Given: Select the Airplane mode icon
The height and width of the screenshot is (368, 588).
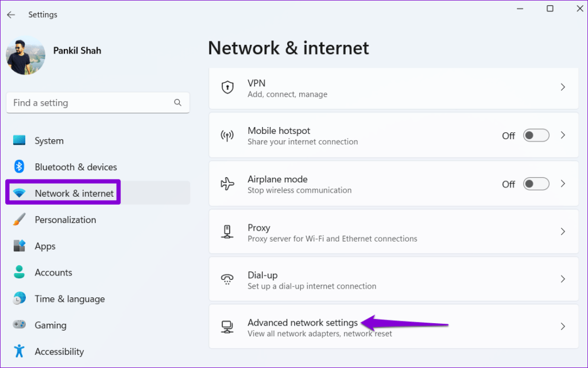Looking at the screenshot, I should [x=228, y=183].
